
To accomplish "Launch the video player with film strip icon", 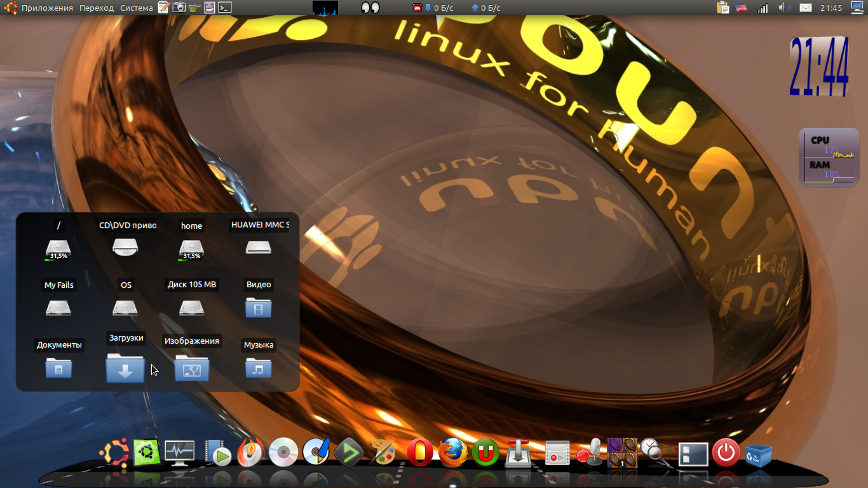I will tap(217, 453).
